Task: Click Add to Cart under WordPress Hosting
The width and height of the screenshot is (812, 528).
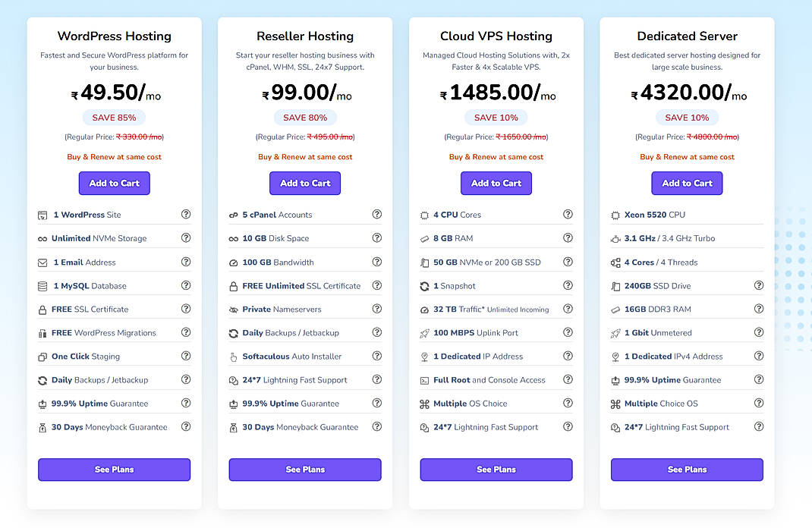Action: [x=114, y=183]
